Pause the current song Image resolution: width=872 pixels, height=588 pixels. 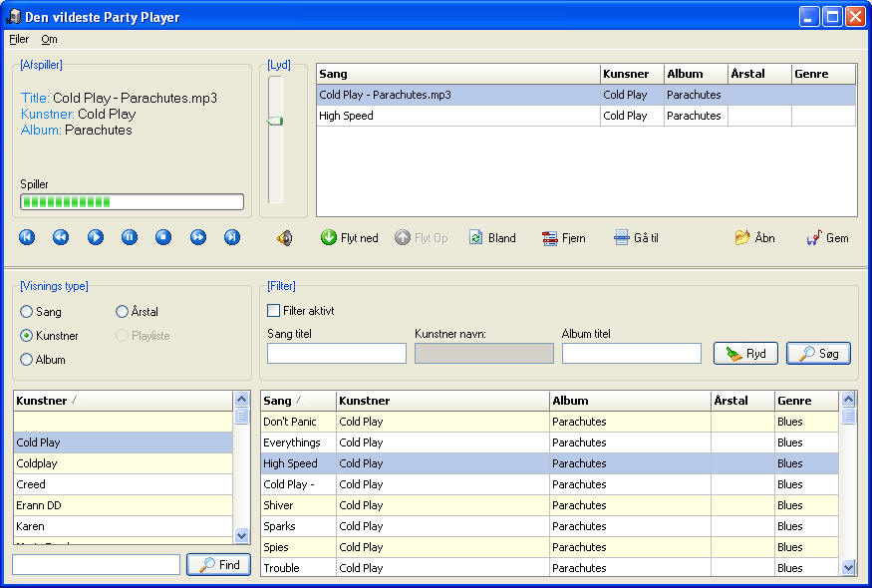click(129, 237)
